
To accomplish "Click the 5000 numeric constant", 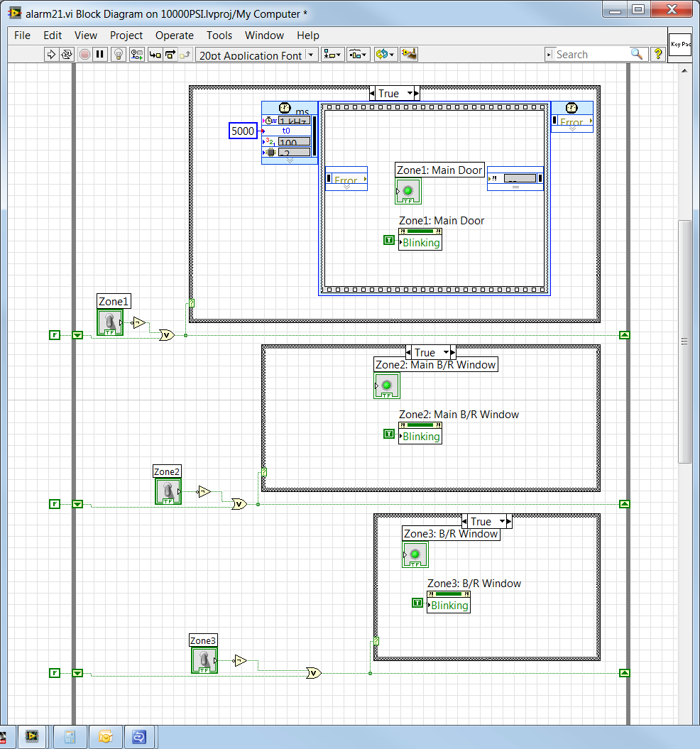I will pyautogui.click(x=243, y=131).
